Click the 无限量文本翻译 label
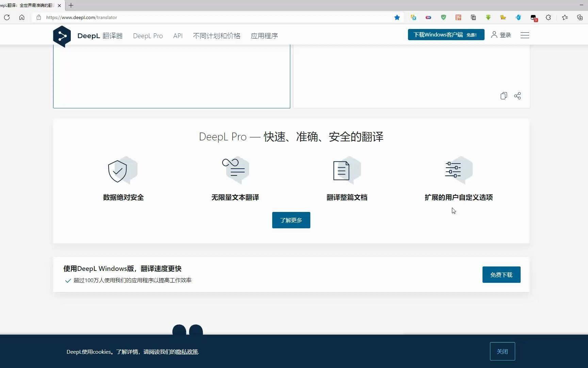The width and height of the screenshot is (588, 368). pyautogui.click(x=235, y=197)
